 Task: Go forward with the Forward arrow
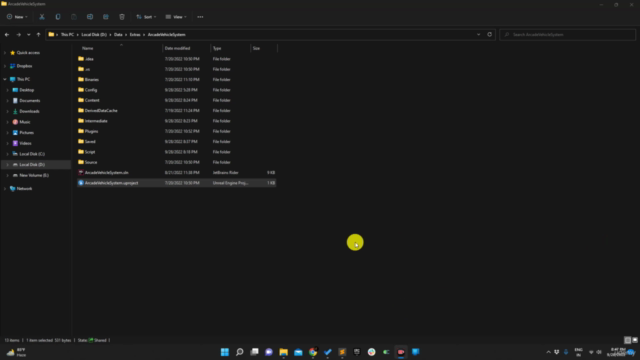click(18, 35)
